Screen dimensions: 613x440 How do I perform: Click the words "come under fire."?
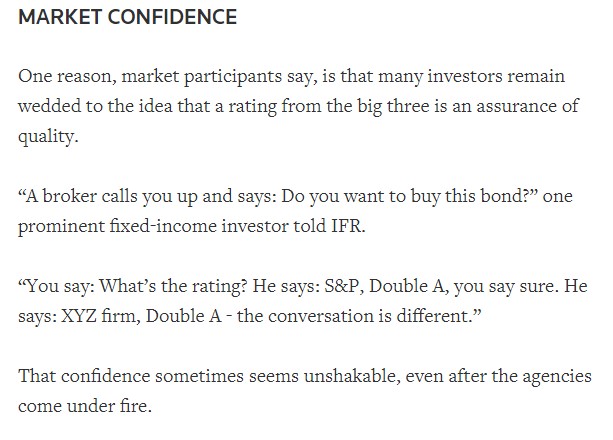coord(85,406)
